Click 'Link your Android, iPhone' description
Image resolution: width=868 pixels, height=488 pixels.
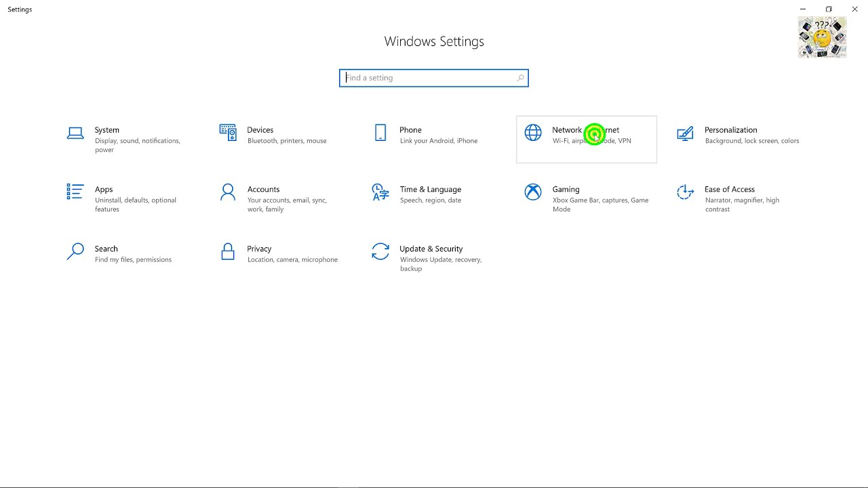click(439, 141)
